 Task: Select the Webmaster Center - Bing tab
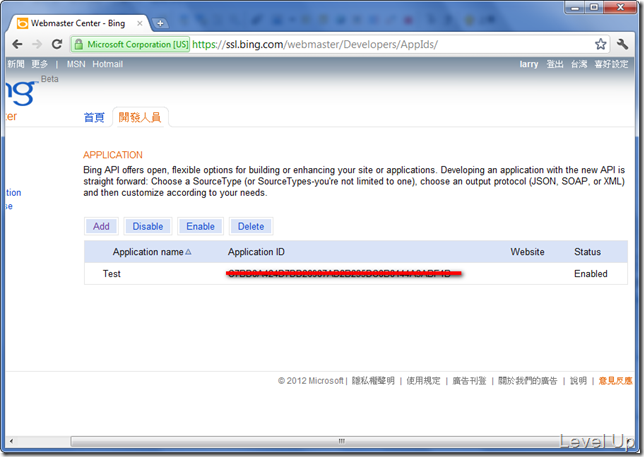pyautogui.click(x=78, y=23)
